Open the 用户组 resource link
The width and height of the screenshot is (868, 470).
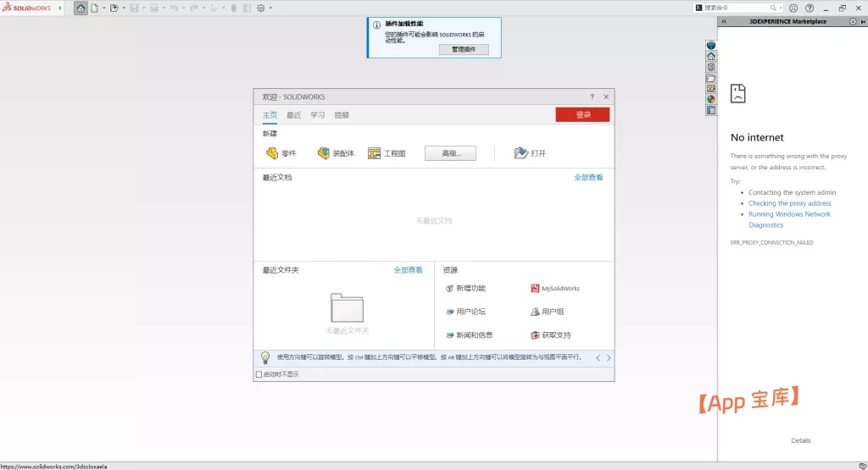547,312
